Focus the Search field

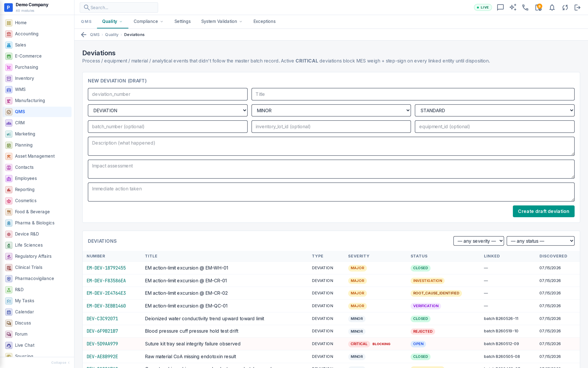pos(119,8)
